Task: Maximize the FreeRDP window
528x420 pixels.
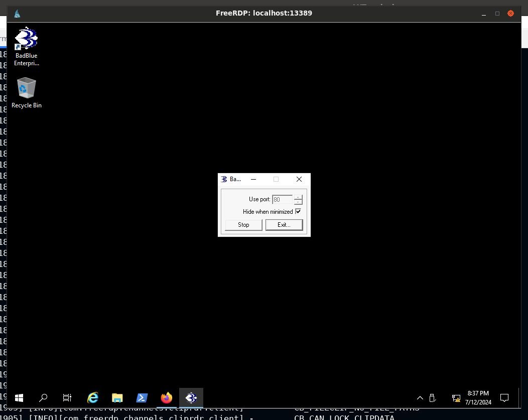Action: click(497, 14)
